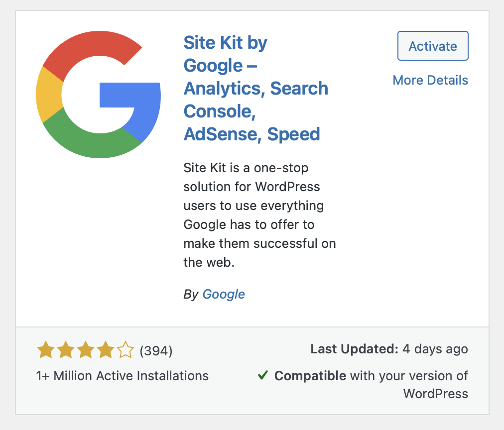Click the bold Compatible text
The image size is (504, 430).
click(310, 376)
